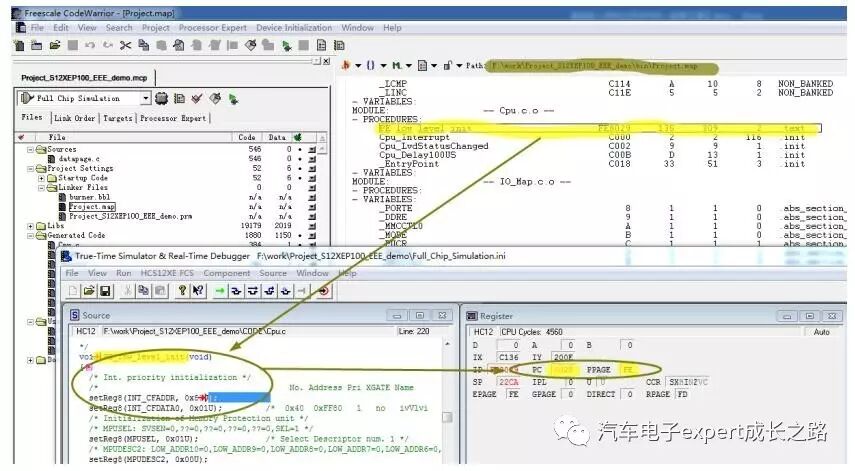
Task: Select Project.map in the Linker Files list
Action: (92, 207)
